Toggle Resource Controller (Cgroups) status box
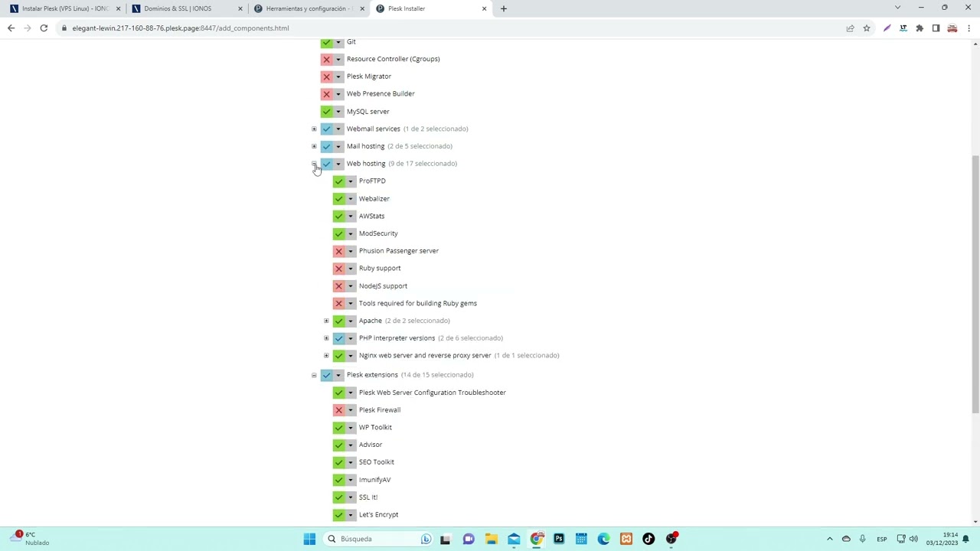 tap(327, 59)
